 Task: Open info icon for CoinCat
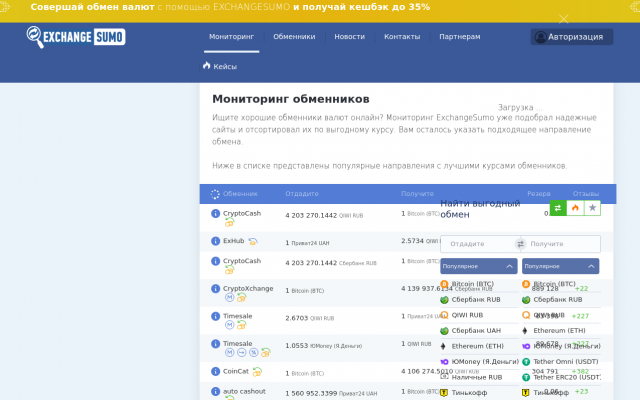216,371
